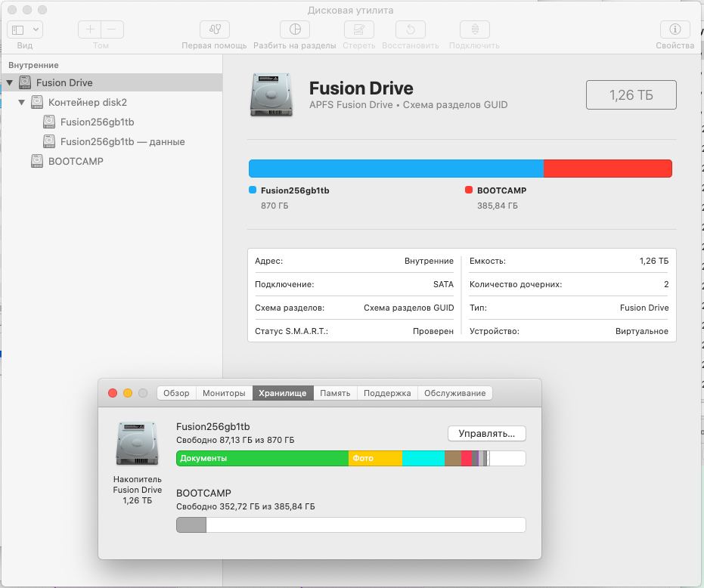Click the Erase toolbar icon

(359, 29)
